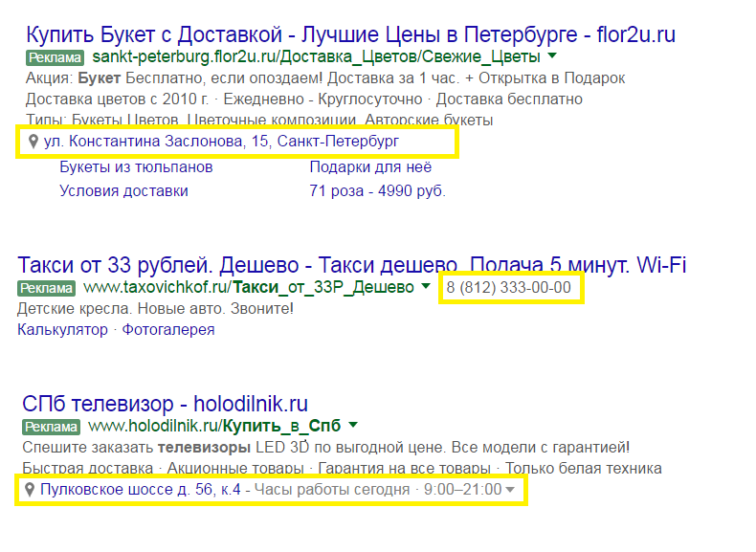
Task: Expand the working hours 9:00–21:00 arrow
Action: point(510,490)
